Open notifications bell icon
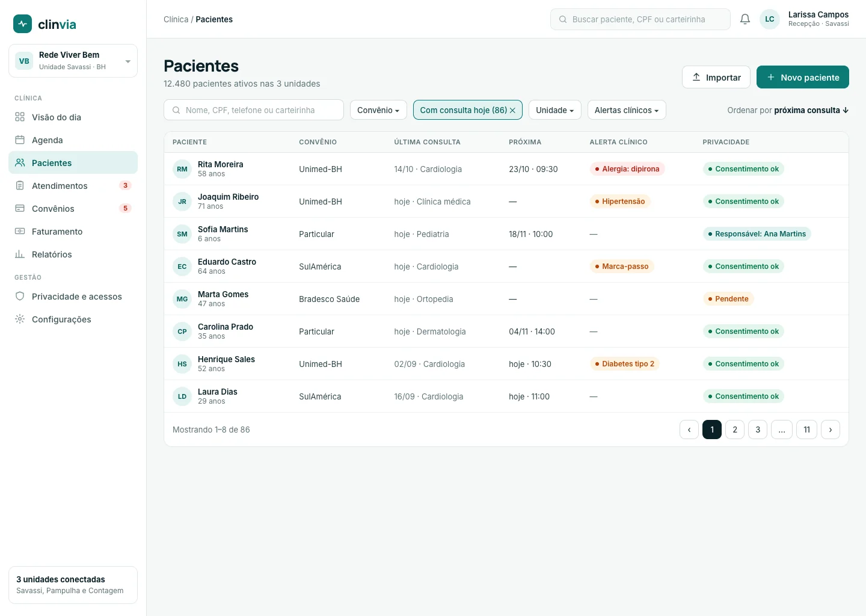Viewport: 866px width, 616px height. (x=745, y=19)
